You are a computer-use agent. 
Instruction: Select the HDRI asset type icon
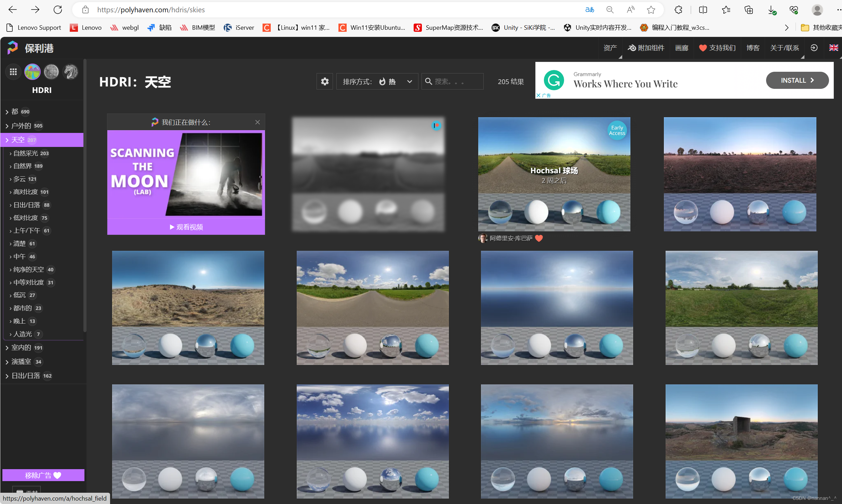click(x=32, y=72)
